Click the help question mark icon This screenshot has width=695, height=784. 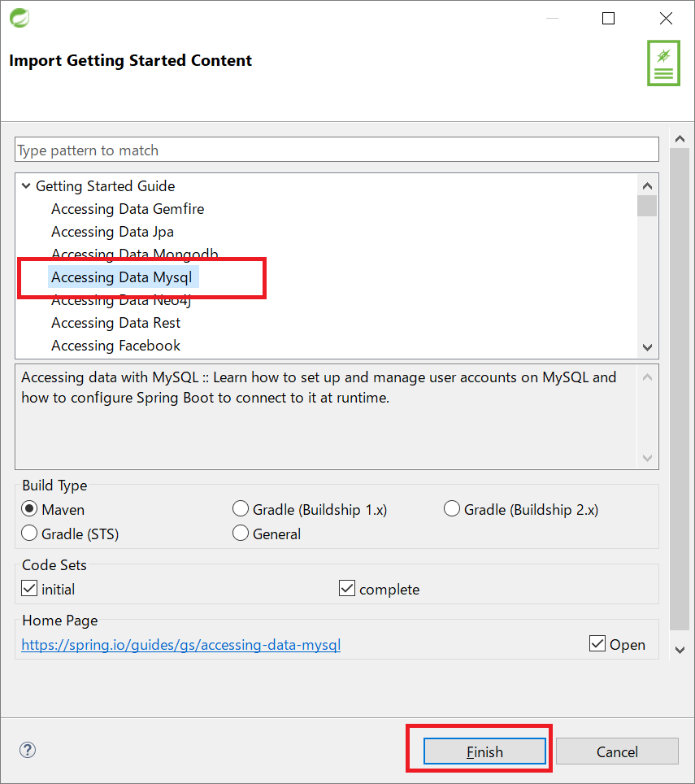coord(27,751)
